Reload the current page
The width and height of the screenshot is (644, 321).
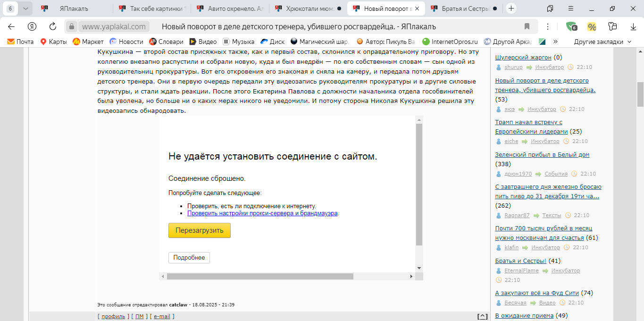pos(53,26)
